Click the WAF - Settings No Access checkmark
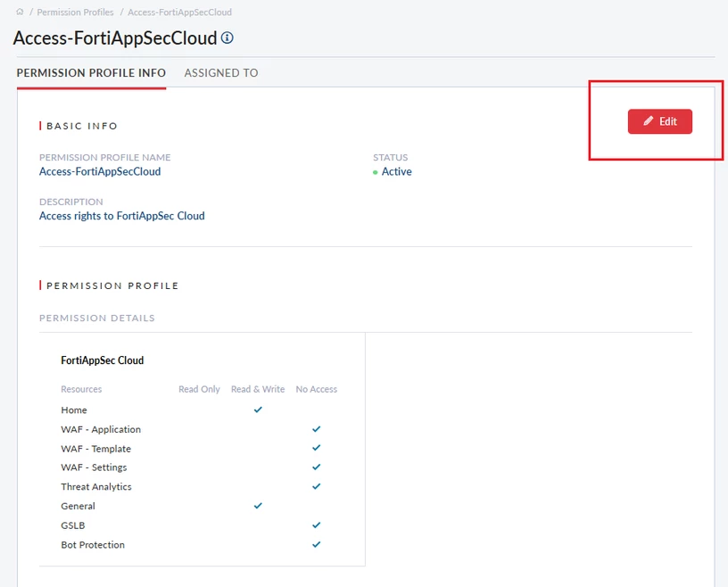 pyautogui.click(x=316, y=467)
